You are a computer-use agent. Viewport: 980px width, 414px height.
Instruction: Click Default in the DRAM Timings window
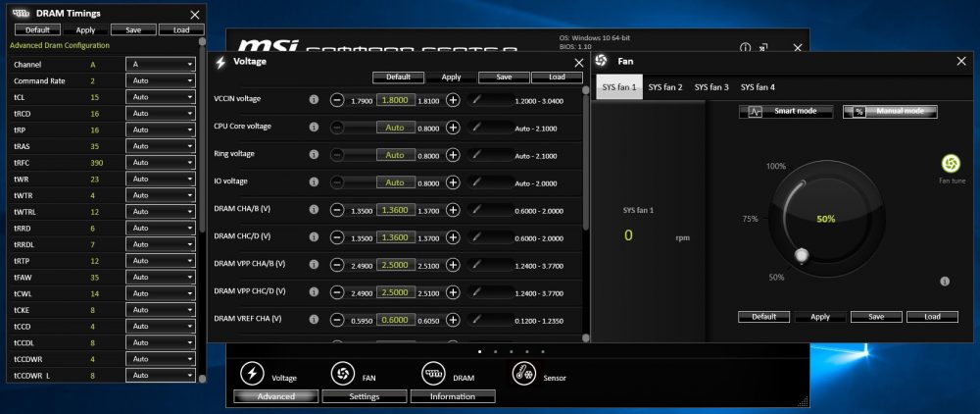tap(37, 29)
